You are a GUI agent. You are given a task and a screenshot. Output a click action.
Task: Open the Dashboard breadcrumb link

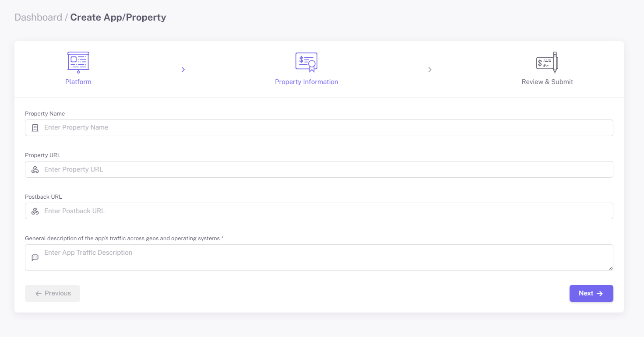(x=39, y=18)
